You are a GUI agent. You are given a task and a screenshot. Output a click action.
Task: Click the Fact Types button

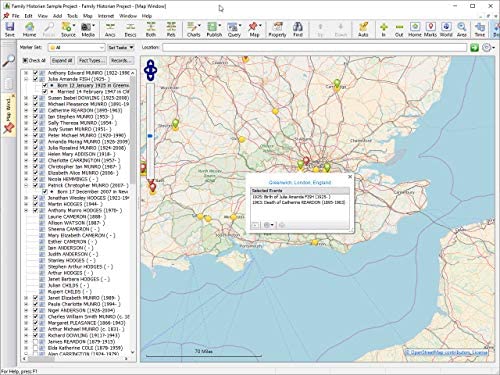click(x=92, y=60)
